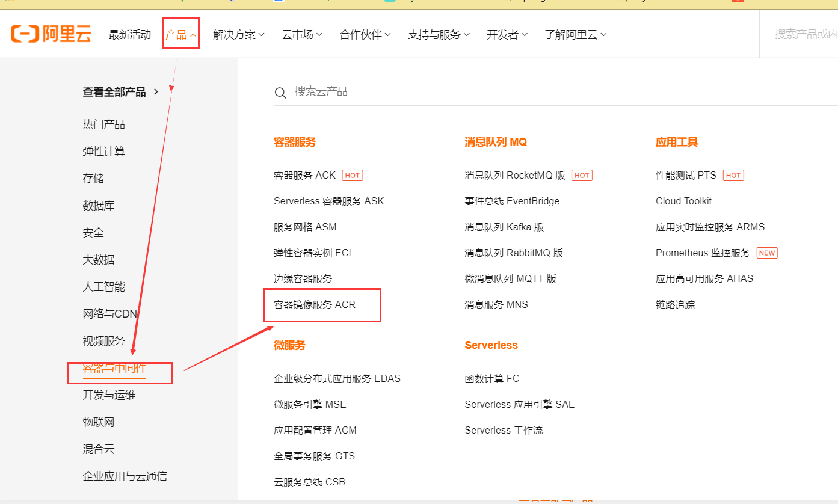This screenshot has height=504, width=838.
Task: Open Serverless 应用引擎 SAE
Action: coord(520,405)
